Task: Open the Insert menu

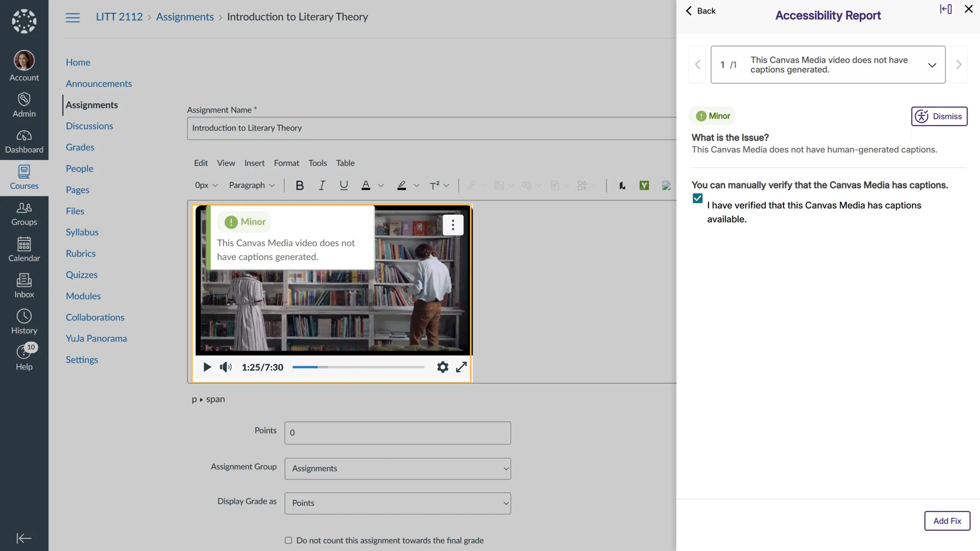Action: pyautogui.click(x=254, y=163)
